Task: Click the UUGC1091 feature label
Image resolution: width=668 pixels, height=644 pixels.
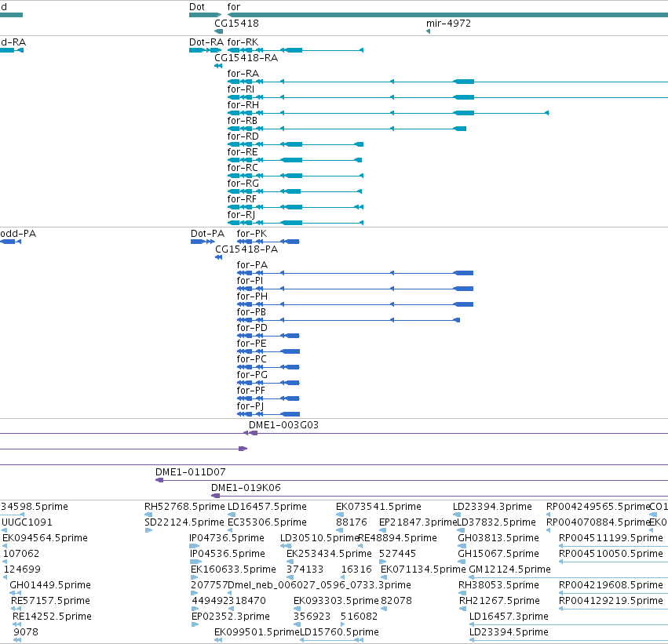Action: coord(27,522)
